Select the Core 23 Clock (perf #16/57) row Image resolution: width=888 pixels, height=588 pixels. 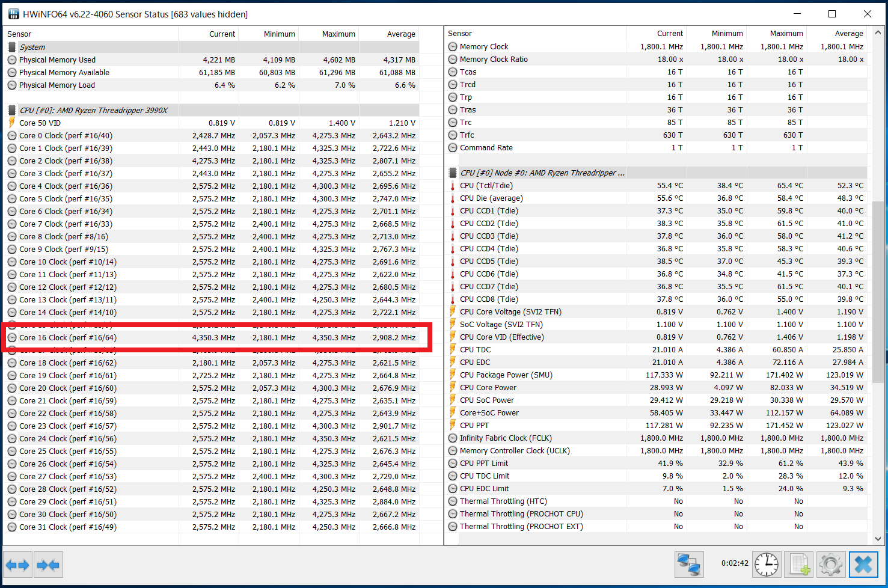(x=211, y=426)
